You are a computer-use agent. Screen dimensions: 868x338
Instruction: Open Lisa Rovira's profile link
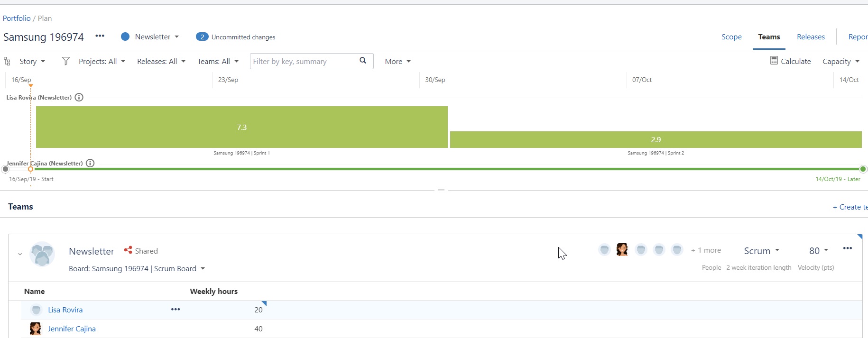click(65, 310)
